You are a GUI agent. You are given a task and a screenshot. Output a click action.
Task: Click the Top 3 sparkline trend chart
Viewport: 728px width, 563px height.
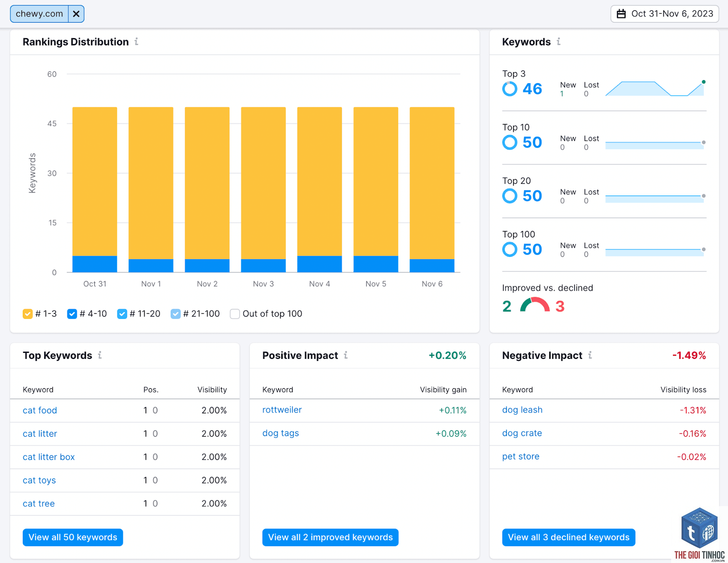[x=656, y=88]
